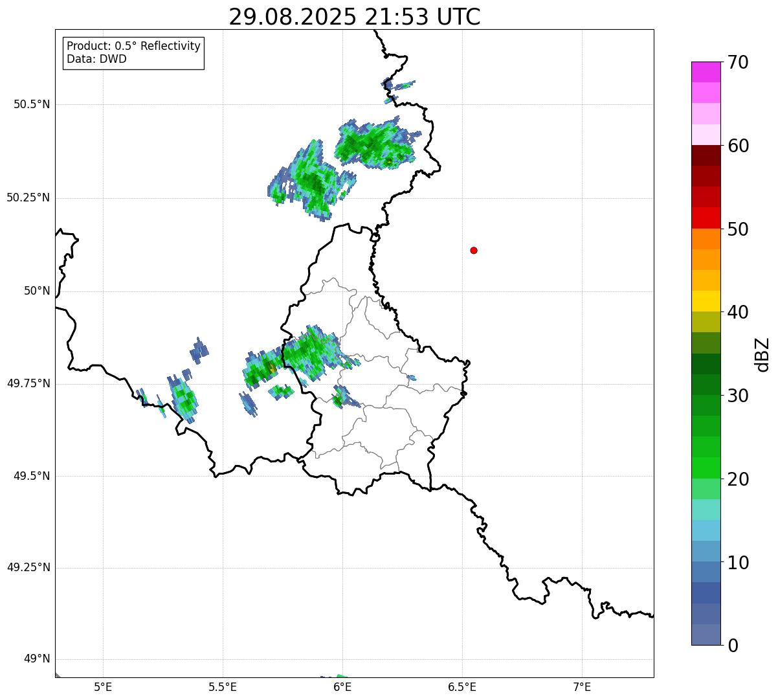Click the colorbar tick label 70
The width and height of the screenshot is (778, 700).
(738, 62)
